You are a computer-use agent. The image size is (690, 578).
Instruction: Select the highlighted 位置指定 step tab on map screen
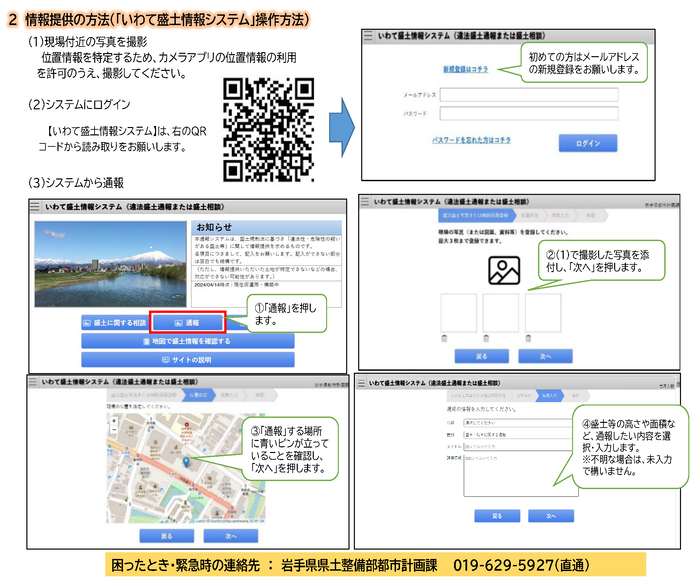click(x=198, y=395)
